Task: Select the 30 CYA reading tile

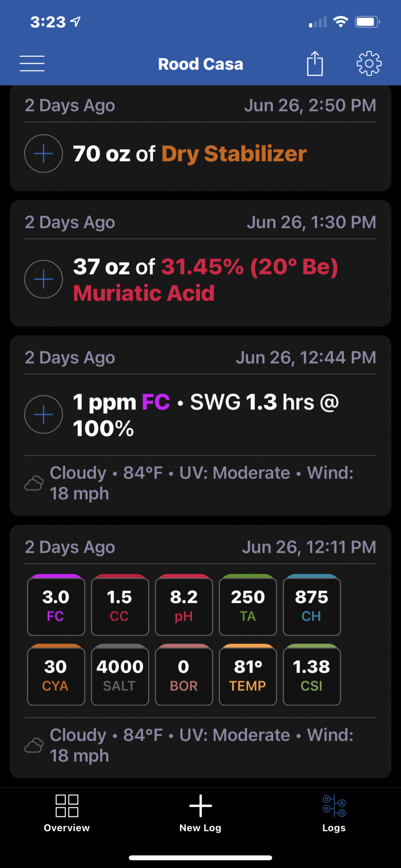Action: click(x=56, y=675)
